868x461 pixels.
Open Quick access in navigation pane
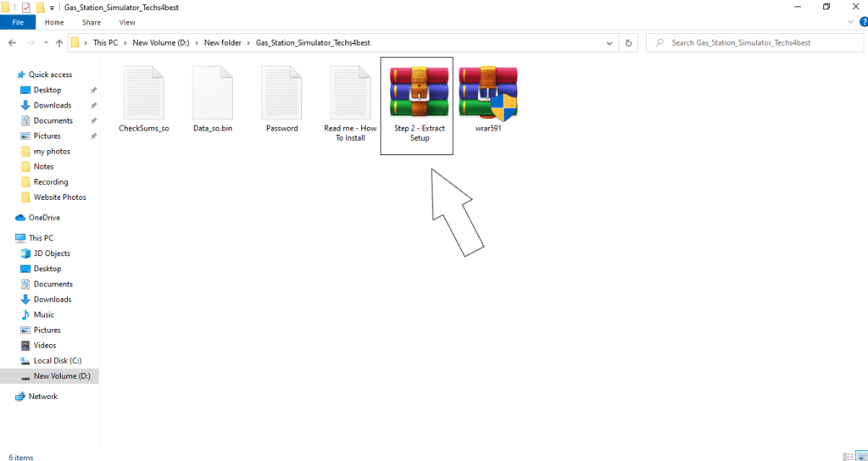pyautogui.click(x=50, y=75)
